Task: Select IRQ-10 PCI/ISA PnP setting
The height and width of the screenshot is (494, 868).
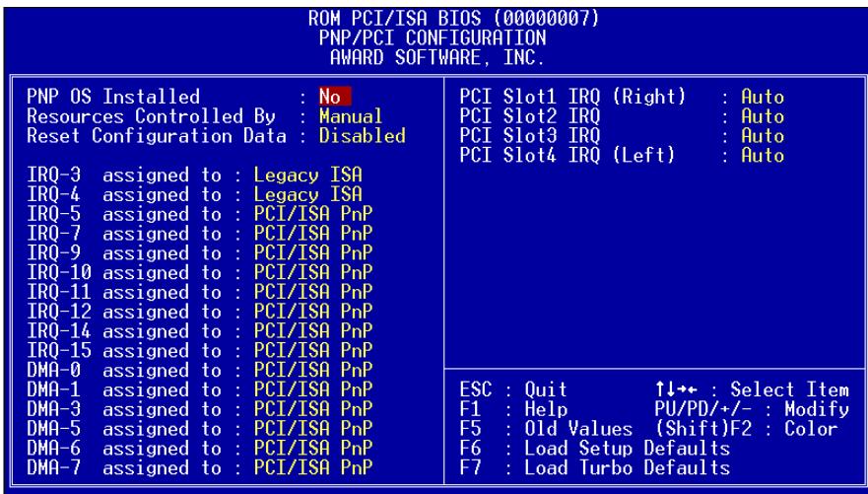Action: 313,272
